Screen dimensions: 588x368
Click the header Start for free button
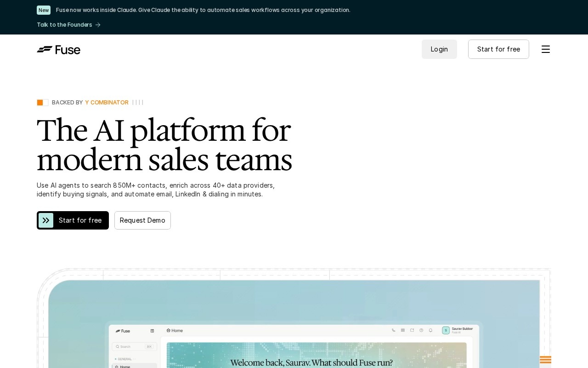pos(498,49)
